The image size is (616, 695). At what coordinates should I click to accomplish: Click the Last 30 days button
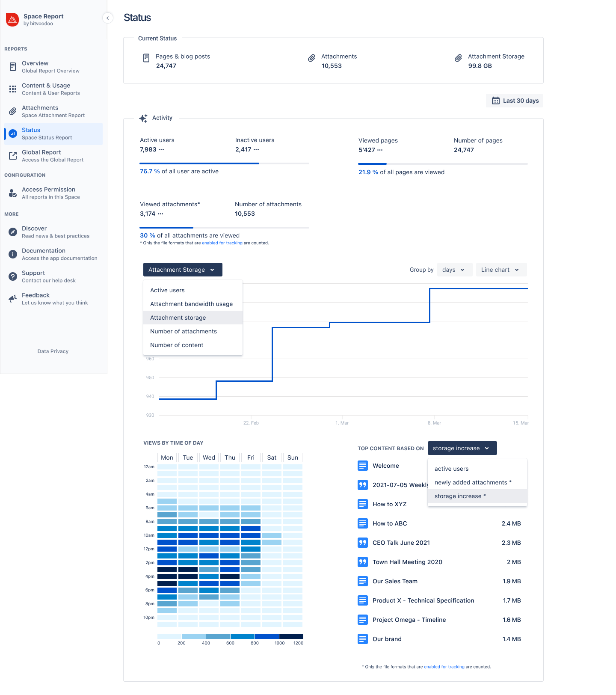coord(515,101)
